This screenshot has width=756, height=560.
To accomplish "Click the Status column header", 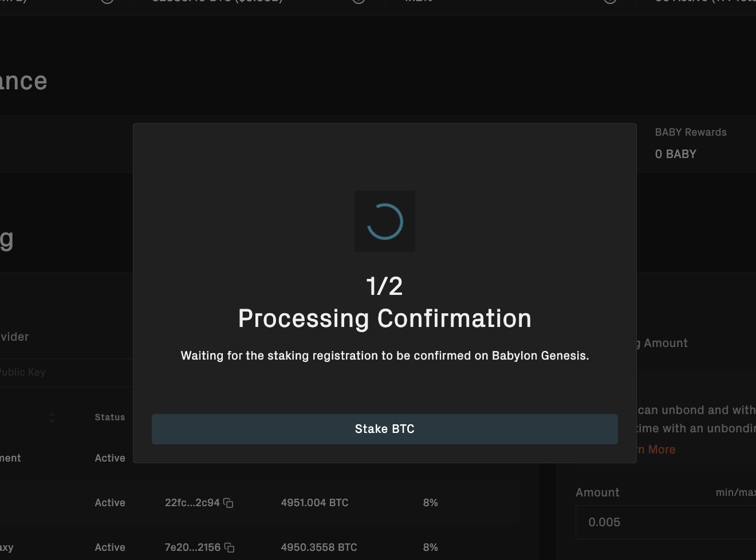I will pyautogui.click(x=110, y=417).
